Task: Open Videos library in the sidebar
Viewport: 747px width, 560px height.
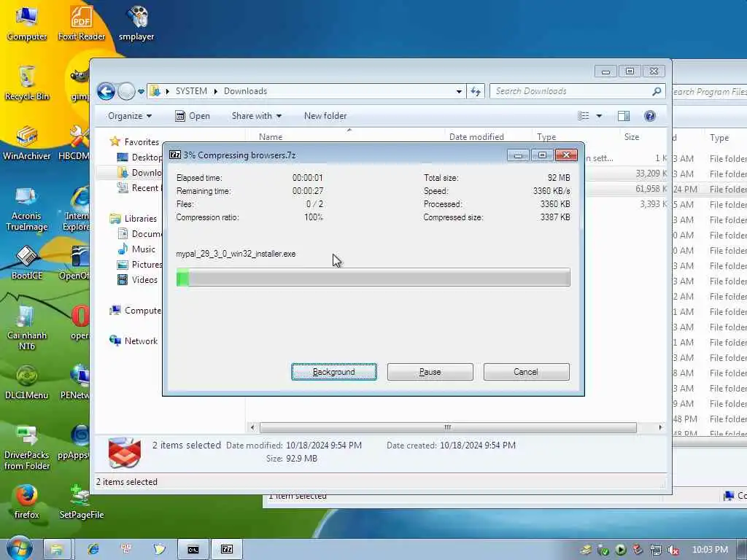Action: [144, 279]
